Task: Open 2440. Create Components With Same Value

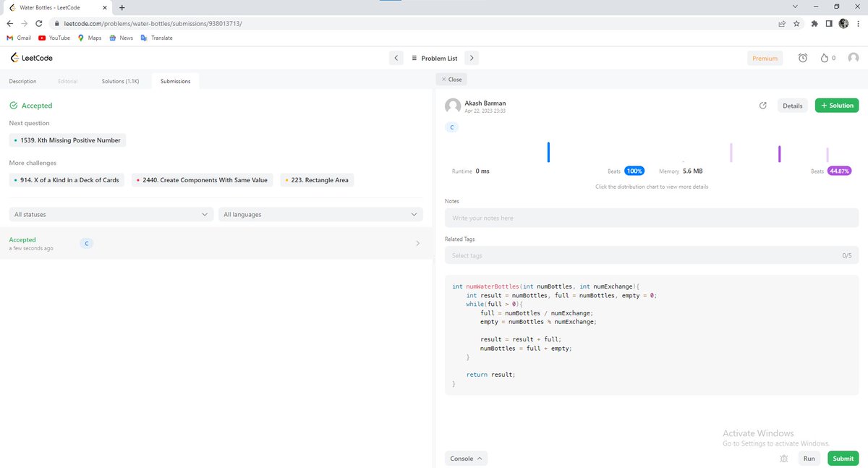Action: tap(202, 180)
